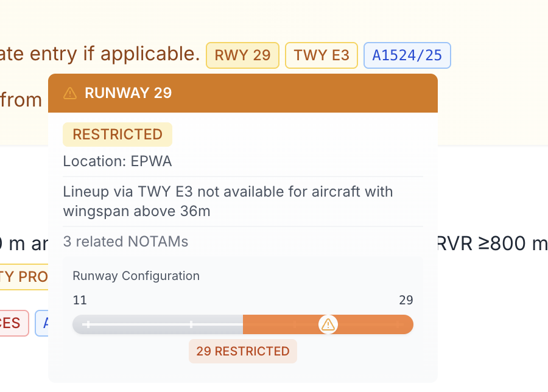
Task: Click the runway end label 29
Action: coord(406,300)
